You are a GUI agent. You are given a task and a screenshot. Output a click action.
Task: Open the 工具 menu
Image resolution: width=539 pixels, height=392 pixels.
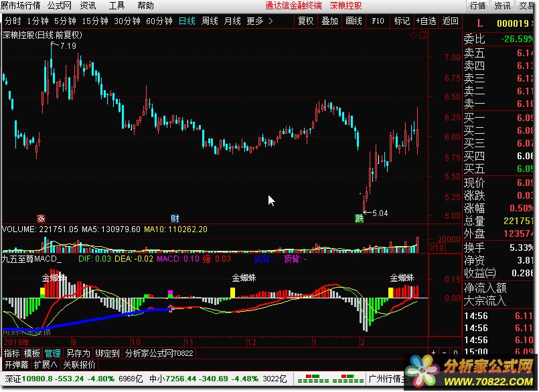(117, 5)
